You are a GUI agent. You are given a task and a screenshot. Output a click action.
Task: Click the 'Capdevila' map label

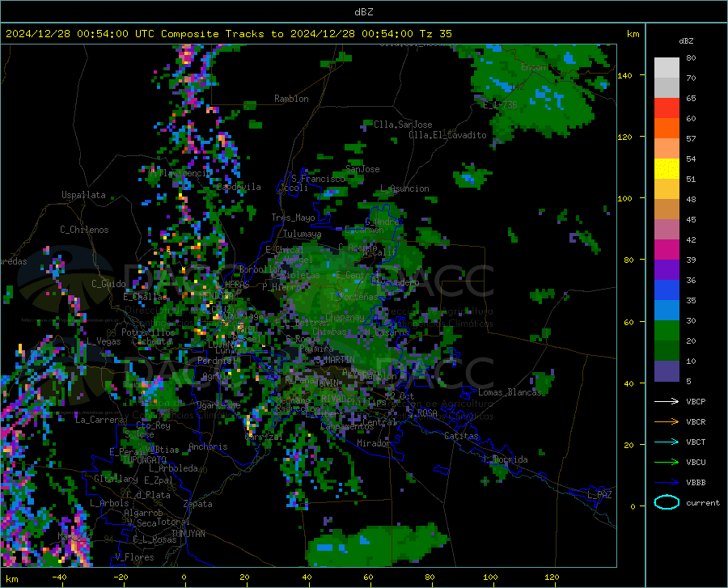point(239,187)
